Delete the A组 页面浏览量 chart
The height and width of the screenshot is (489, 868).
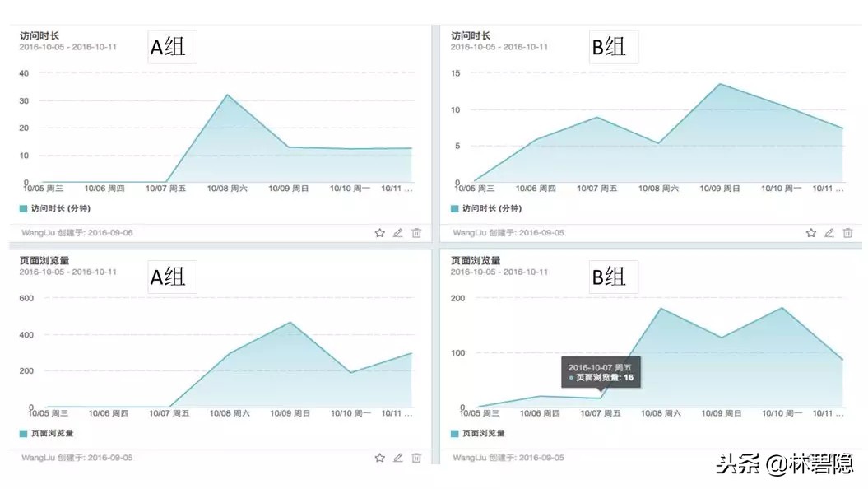(x=416, y=458)
